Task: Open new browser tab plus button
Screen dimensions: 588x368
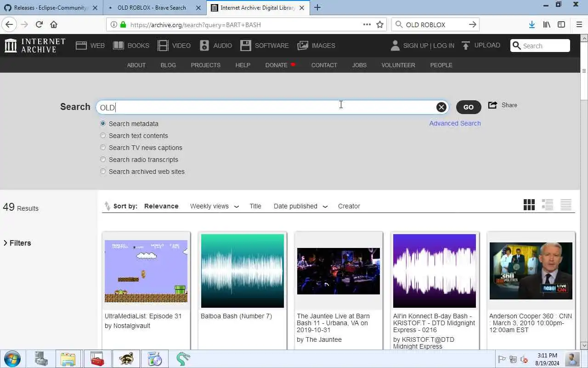Action: click(x=317, y=7)
